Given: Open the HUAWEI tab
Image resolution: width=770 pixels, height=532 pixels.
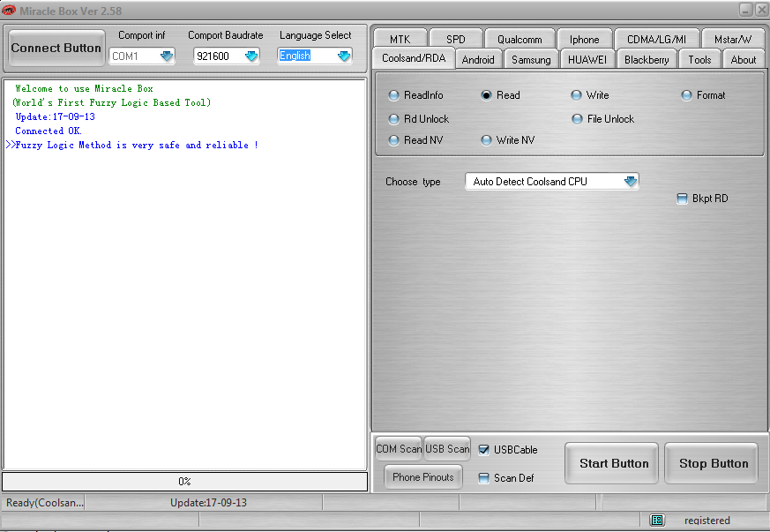Looking at the screenshot, I should pos(587,59).
